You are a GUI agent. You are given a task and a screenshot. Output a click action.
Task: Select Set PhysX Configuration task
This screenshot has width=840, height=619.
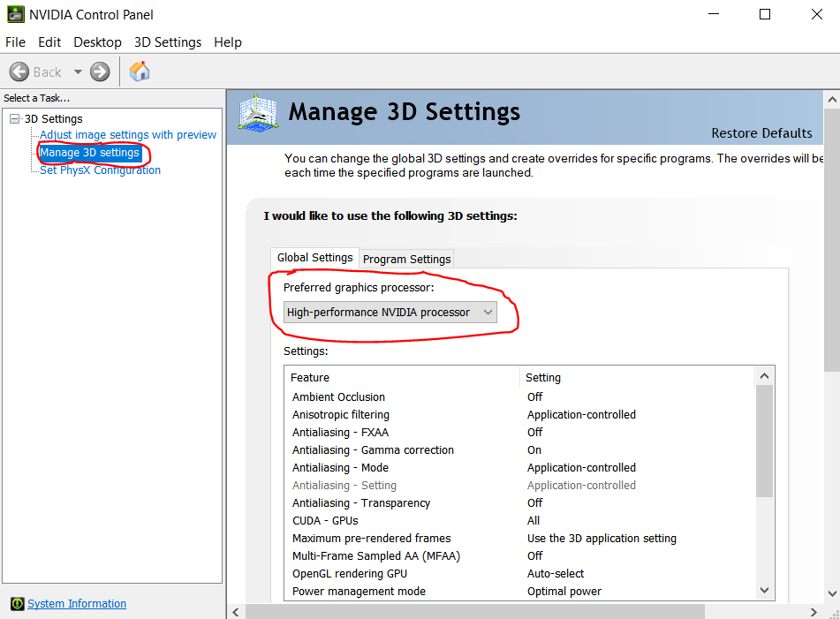(100, 170)
